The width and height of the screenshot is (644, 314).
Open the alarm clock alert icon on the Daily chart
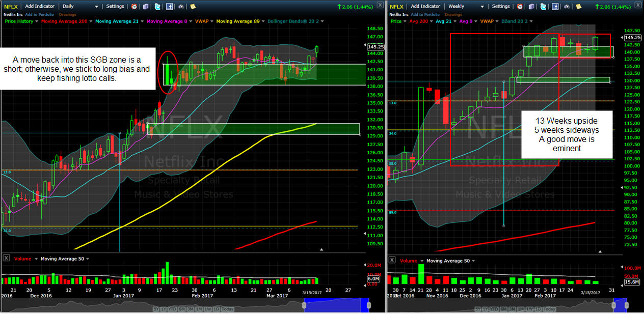(134, 7)
